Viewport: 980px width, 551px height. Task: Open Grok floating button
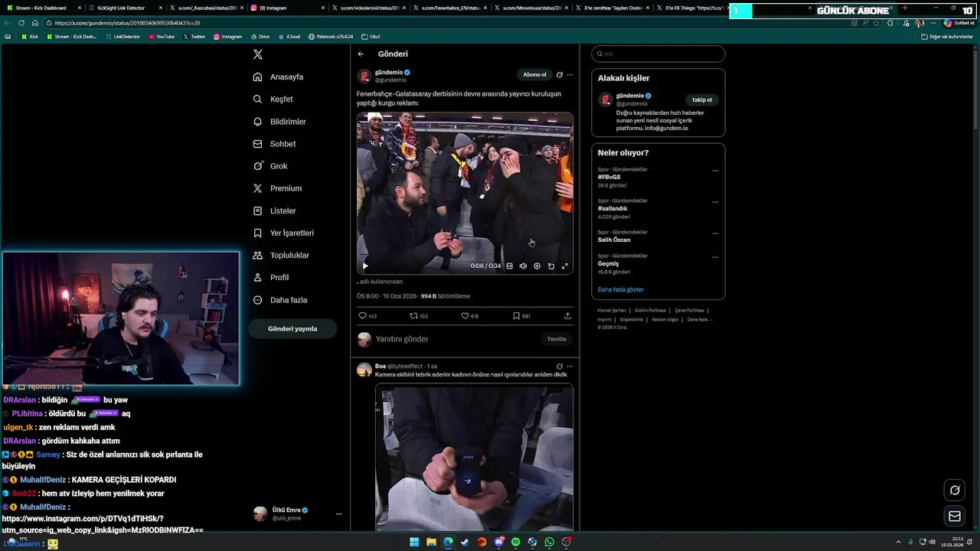[955, 490]
